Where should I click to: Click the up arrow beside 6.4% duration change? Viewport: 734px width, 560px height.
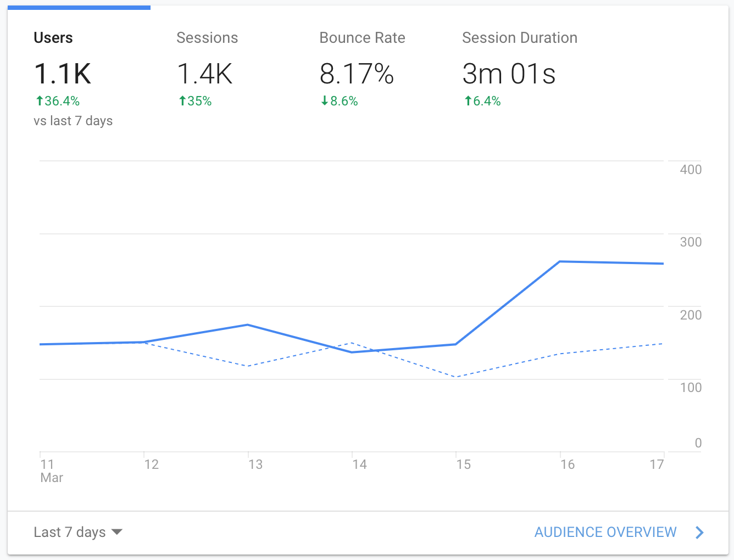468,101
